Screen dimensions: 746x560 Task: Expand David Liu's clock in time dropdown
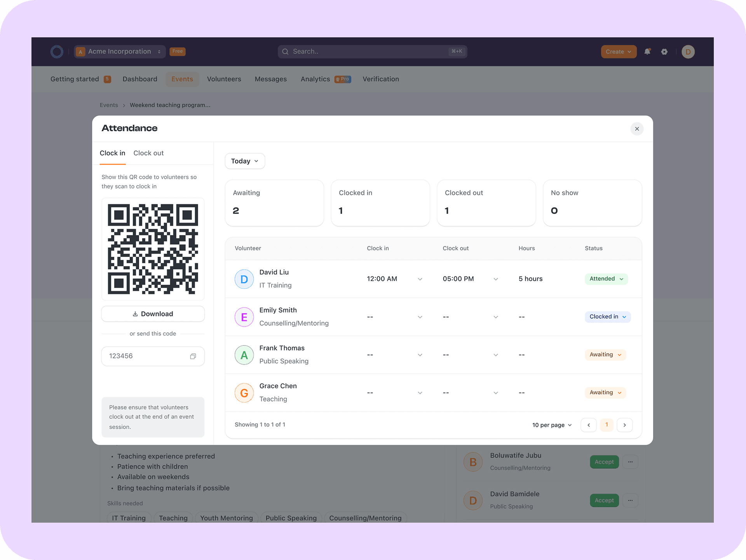tap(420, 279)
